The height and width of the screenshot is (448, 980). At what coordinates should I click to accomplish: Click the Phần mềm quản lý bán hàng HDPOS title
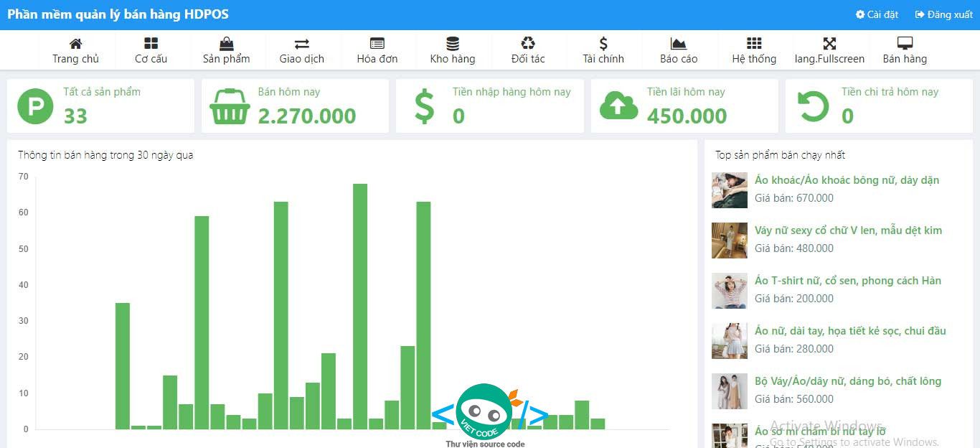click(x=118, y=14)
